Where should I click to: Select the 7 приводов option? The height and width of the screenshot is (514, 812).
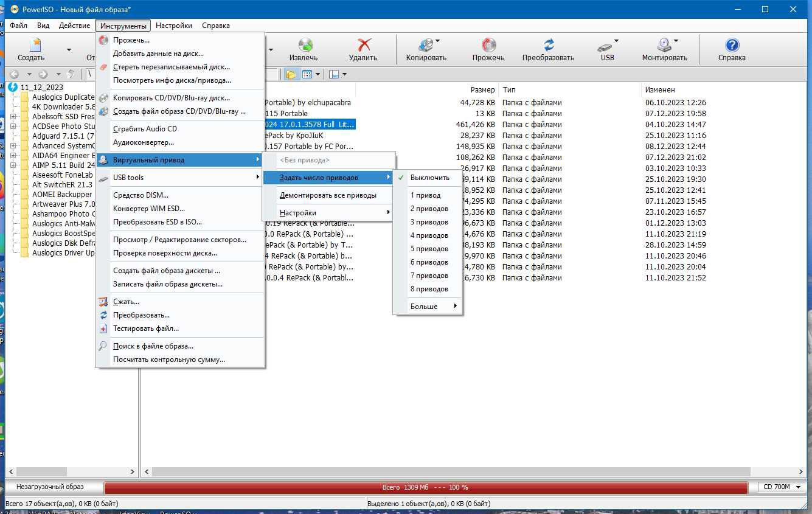428,276
